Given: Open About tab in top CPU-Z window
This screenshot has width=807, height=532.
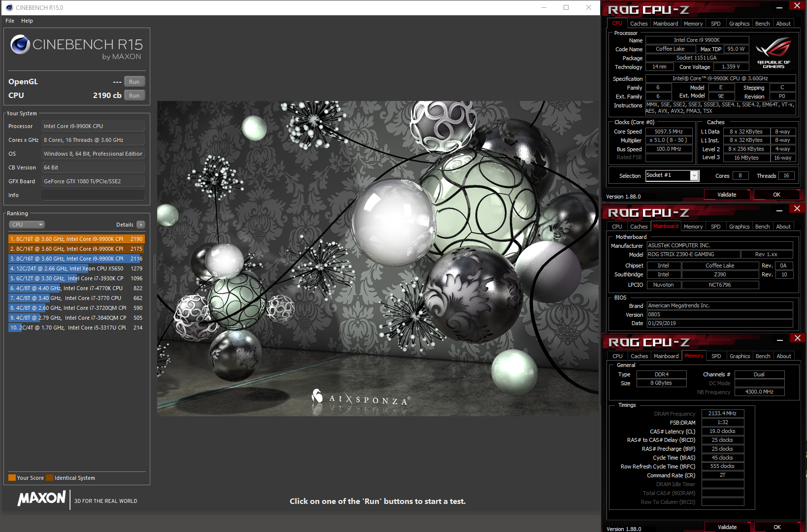Looking at the screenshot, I should [x=783, y=24].
